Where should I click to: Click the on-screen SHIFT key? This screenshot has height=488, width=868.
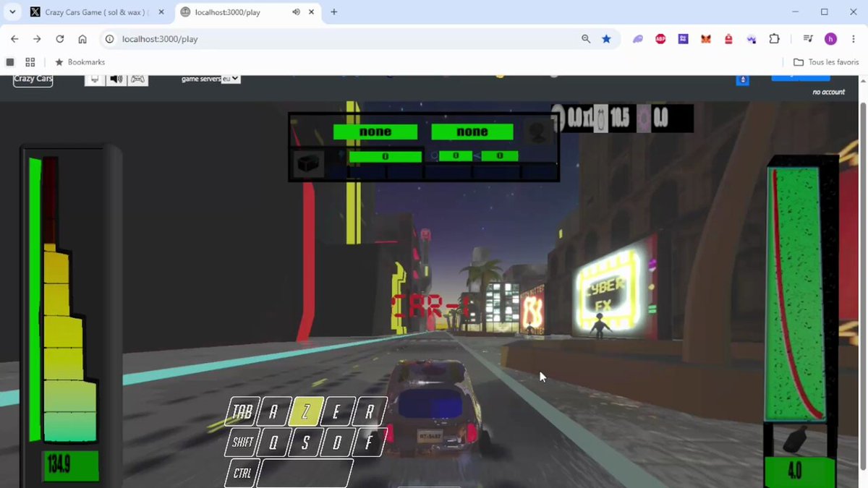(242, 442)
